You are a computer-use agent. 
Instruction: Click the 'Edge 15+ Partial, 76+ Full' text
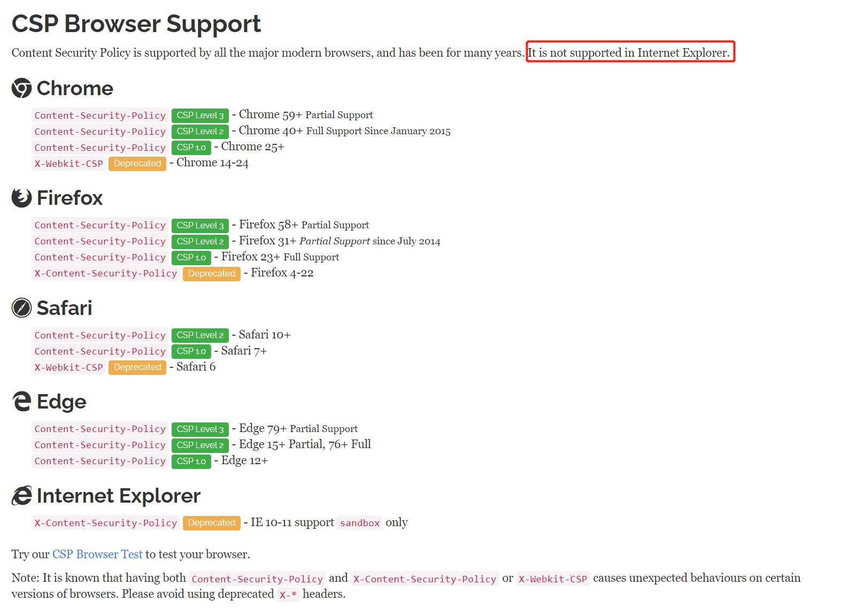click(x=305, y=444)
